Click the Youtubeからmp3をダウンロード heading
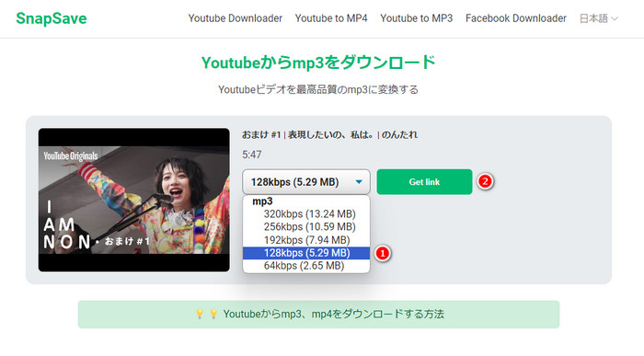The width and height of the screenshot is (644, 356). point(318,63)
